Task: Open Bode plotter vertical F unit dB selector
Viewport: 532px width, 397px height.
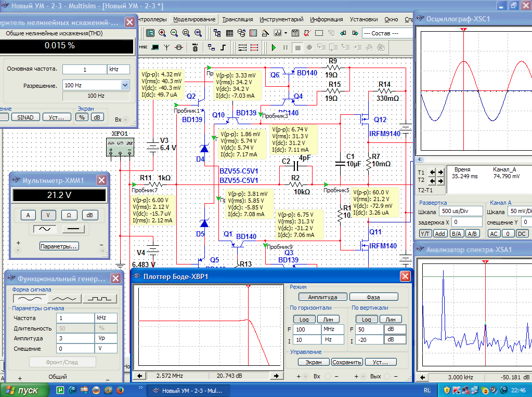Action: [x=395, y=329]
